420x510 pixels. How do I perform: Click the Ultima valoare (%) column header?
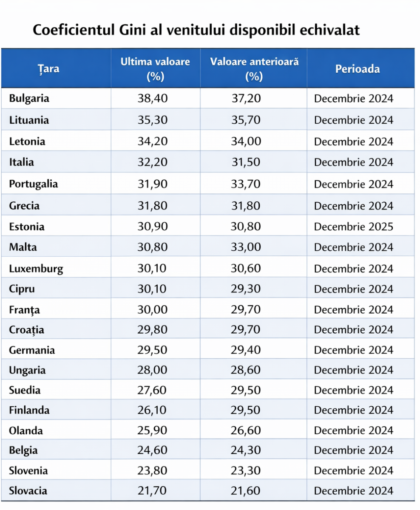[x=155, y=69]
